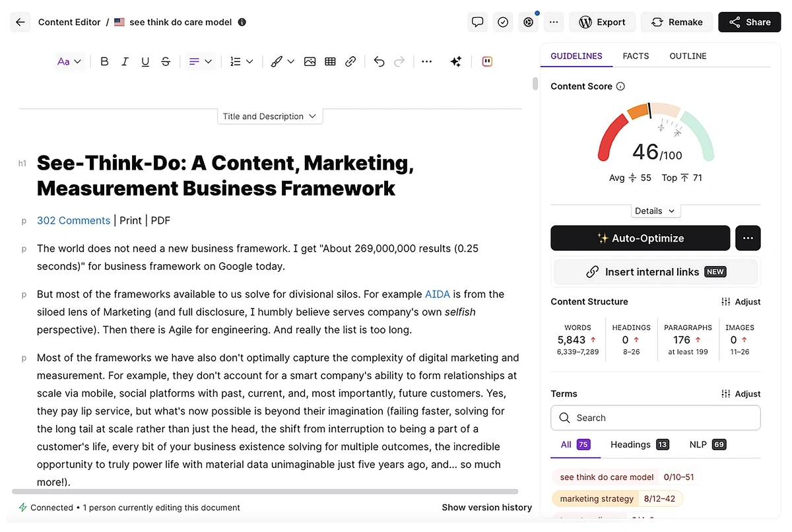
Task: Select the NLP terms tab
Action: click(708, 445)
